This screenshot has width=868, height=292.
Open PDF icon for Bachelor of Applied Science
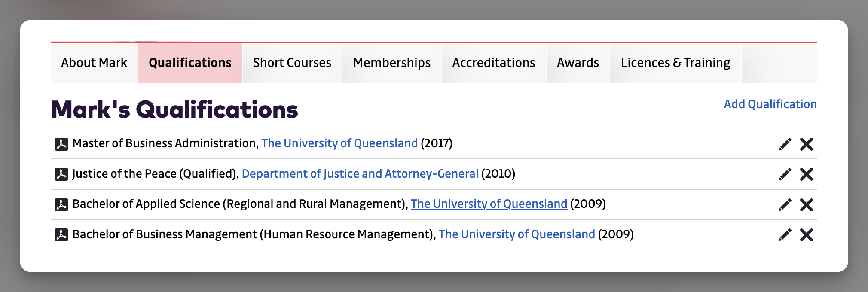coord(61,204)
